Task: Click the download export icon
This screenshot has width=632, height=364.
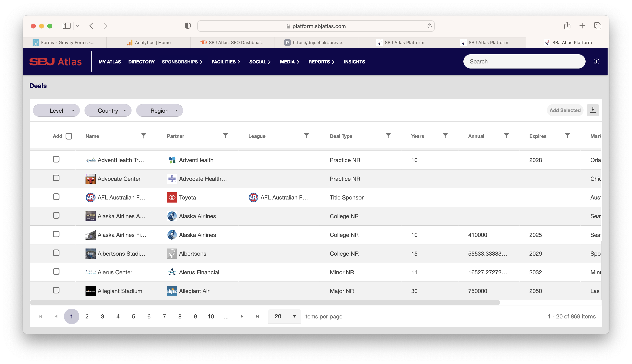Action: (x=592, y=110)
